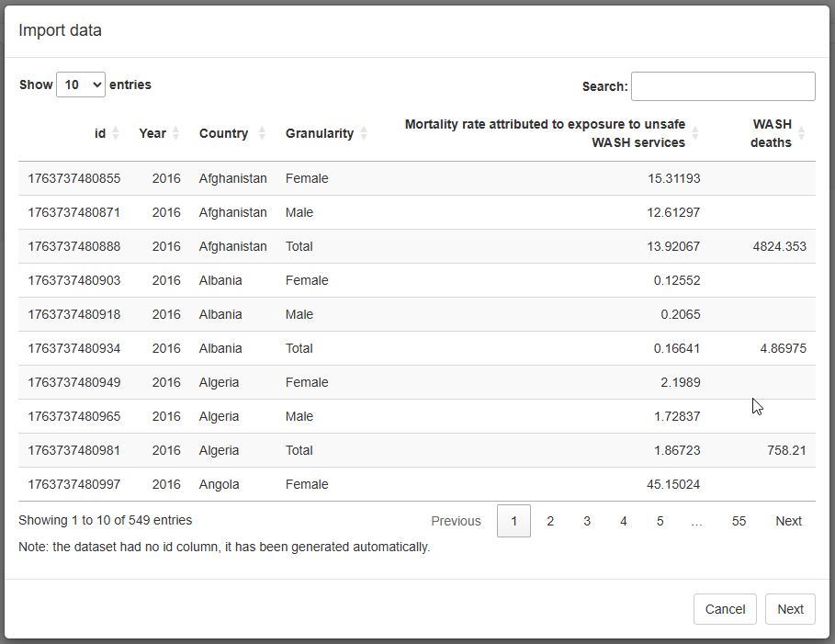Sort table by Year column arrows
835x644 pixels.
click(x=175, y=133)
